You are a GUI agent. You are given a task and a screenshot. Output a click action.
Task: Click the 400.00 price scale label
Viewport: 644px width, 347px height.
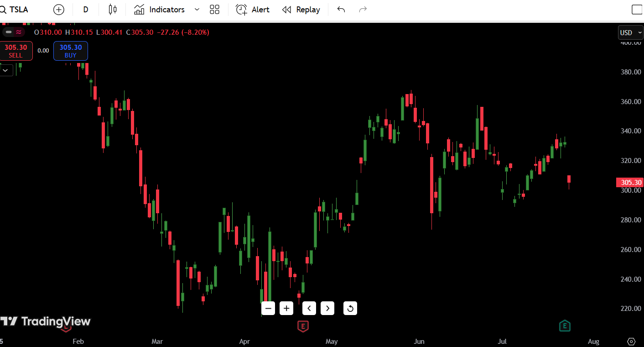click(x=631, y=42)
